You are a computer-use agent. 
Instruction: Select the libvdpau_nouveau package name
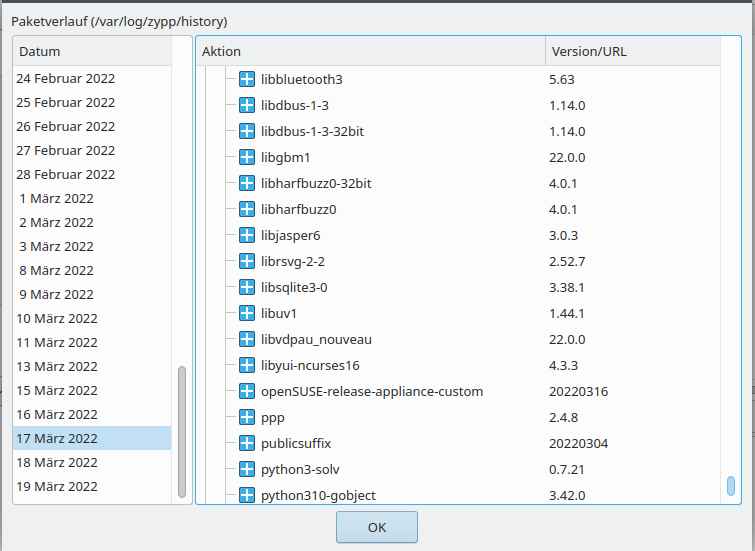pyautogui.click(x=316, y=340)
